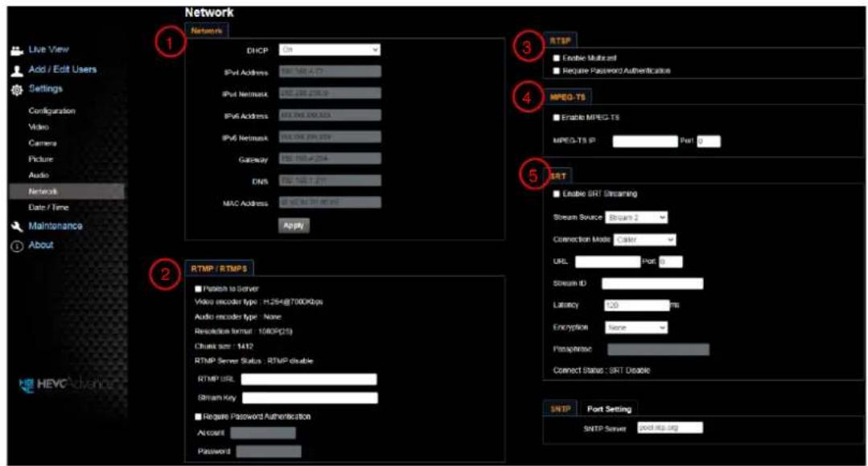Click the IPv4 Address field

[329, 72]
